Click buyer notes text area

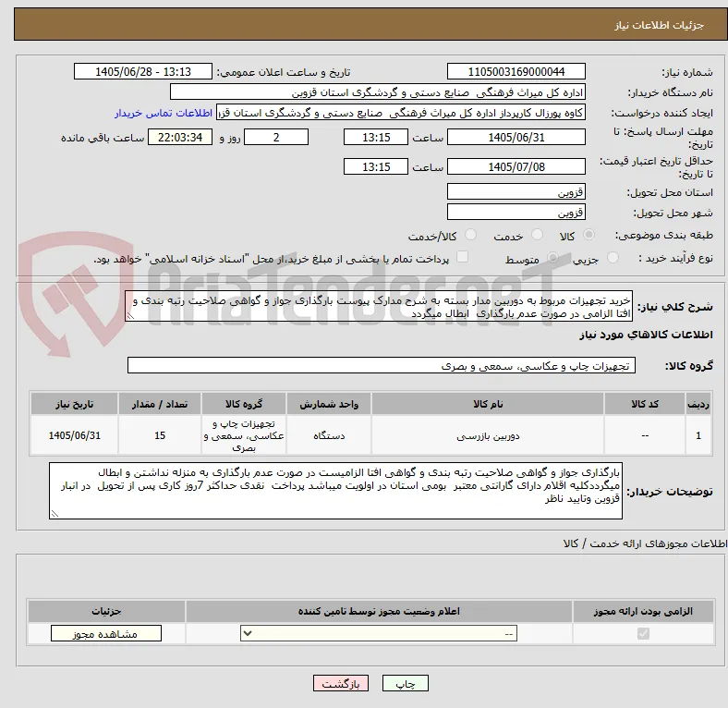pos(335,491)
